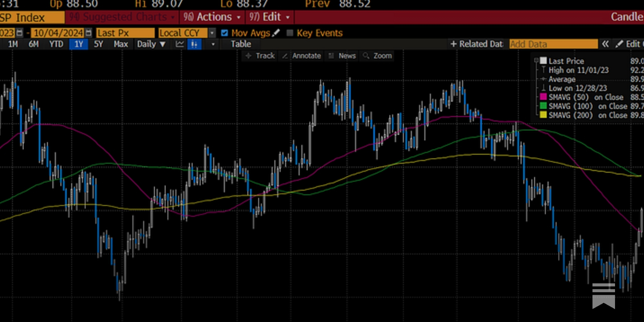Image resolution: width=644 pixels, height=322 pixels.
Task: Click the Hi 89.07 quote value
Action: click(x=159, y=4)
